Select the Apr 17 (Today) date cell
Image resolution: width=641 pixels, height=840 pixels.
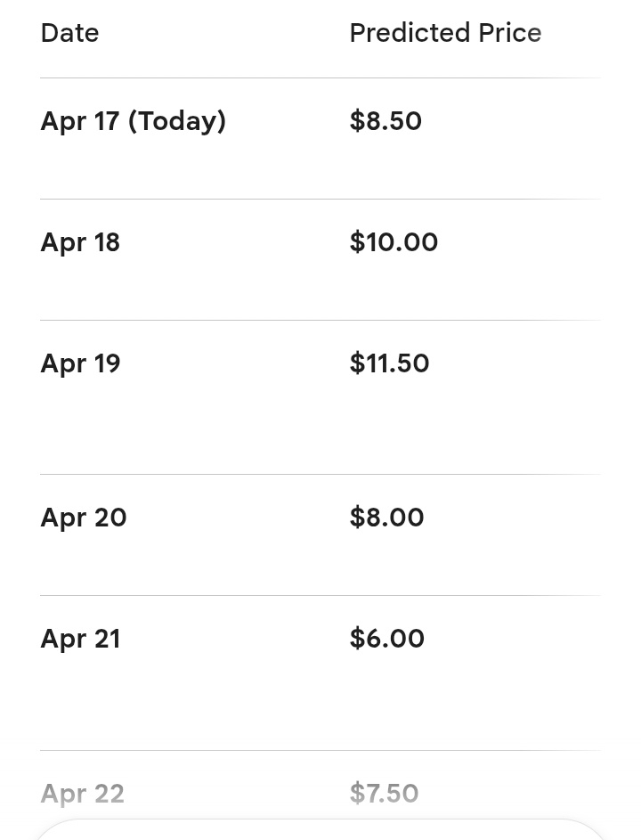134,121
